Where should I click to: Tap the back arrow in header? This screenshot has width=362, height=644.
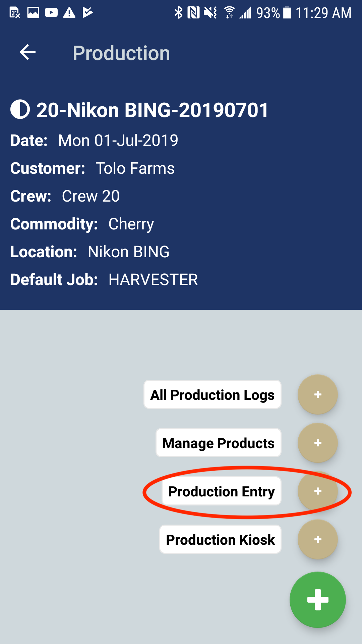(27, 53)
